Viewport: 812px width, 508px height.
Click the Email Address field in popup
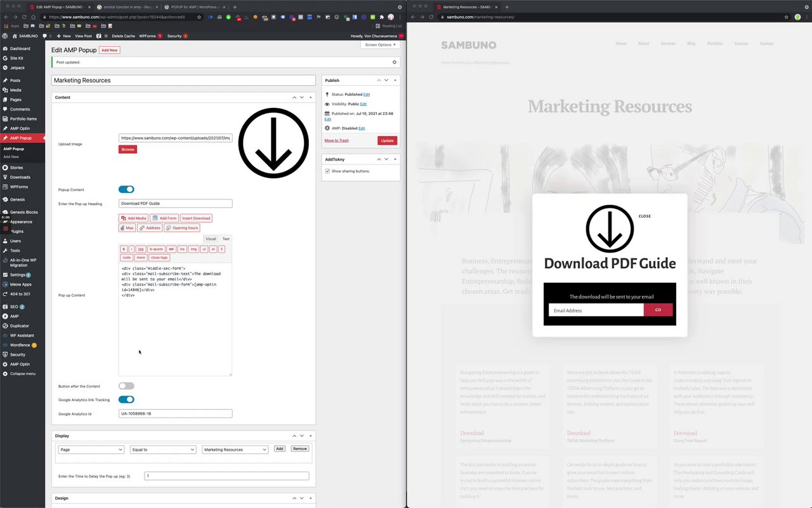coord(596,310)
